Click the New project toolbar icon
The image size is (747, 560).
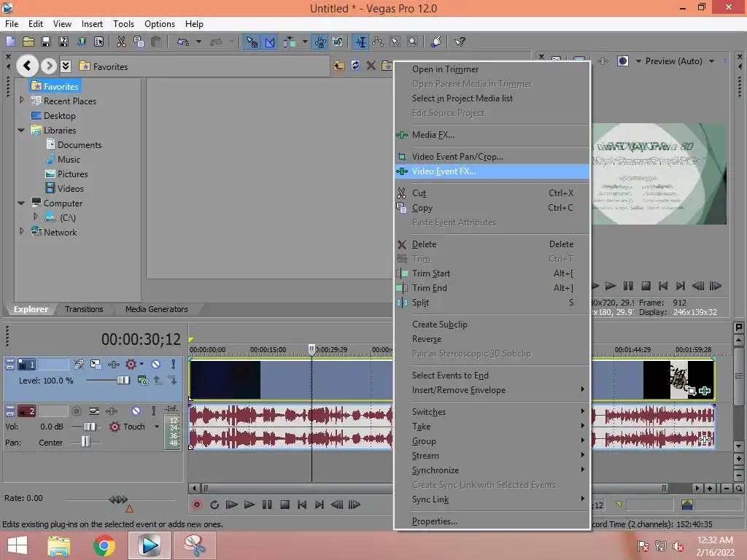[10, 42]
